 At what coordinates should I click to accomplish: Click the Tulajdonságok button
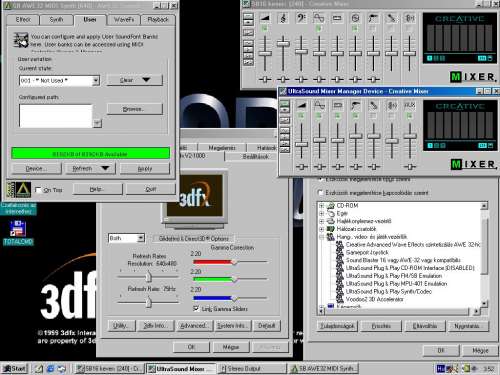337,326
